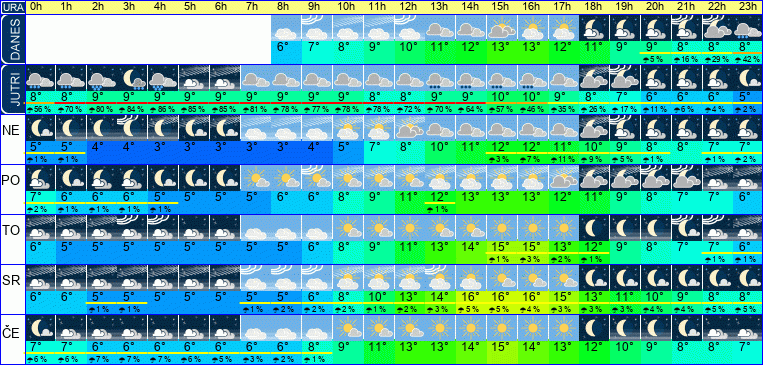
Task: Click the 14° temperature for TO at 14h
Action: point(471,246)
